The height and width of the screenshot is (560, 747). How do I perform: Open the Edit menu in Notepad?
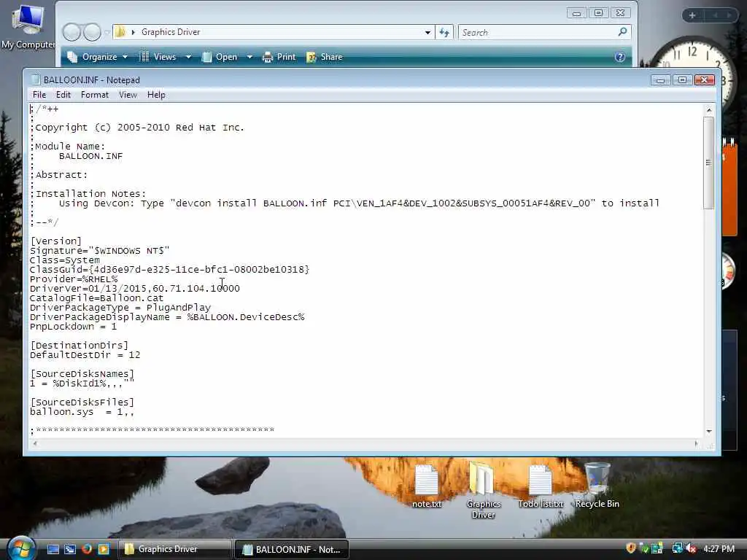(63, 95)
